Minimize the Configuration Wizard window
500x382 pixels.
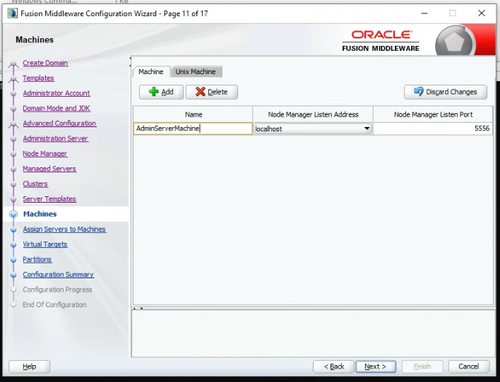(x=424, y=13)
